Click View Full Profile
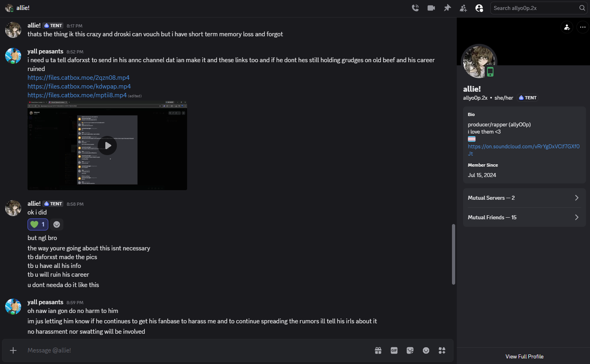 [524, 356]
